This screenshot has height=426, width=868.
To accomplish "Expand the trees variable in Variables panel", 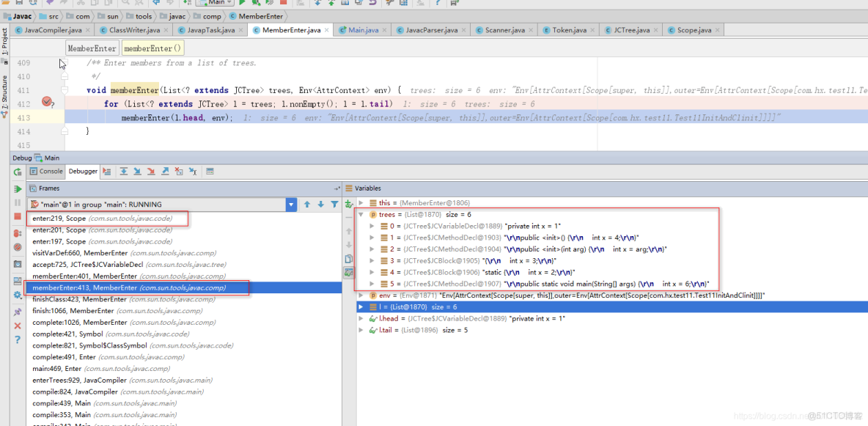I will point(361,214).
